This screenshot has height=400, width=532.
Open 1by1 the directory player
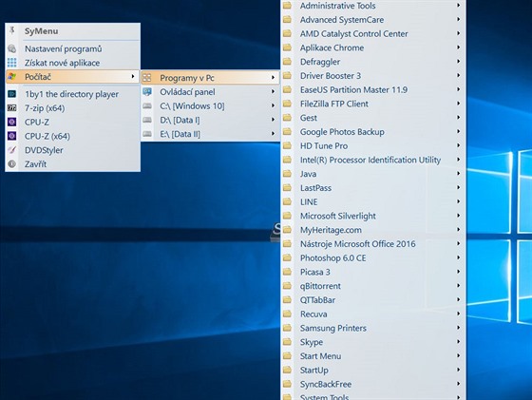73,94
